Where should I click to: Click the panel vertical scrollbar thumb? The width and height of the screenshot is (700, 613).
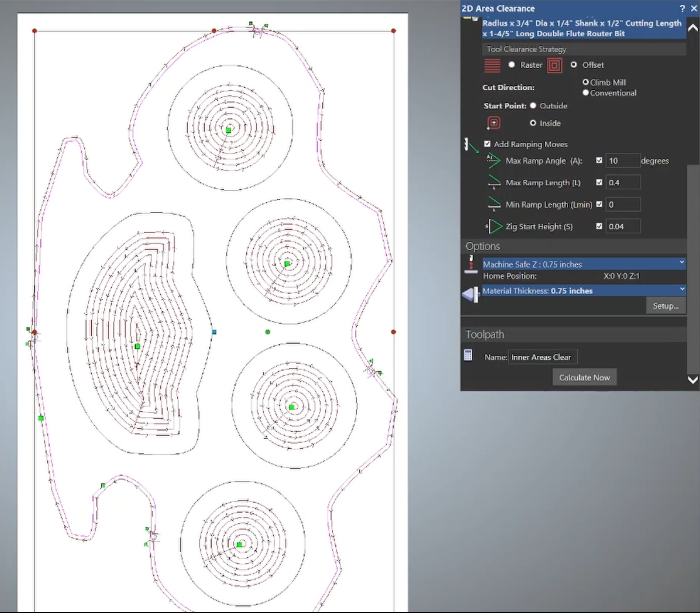pyautogui.click(x=693, y=269)
